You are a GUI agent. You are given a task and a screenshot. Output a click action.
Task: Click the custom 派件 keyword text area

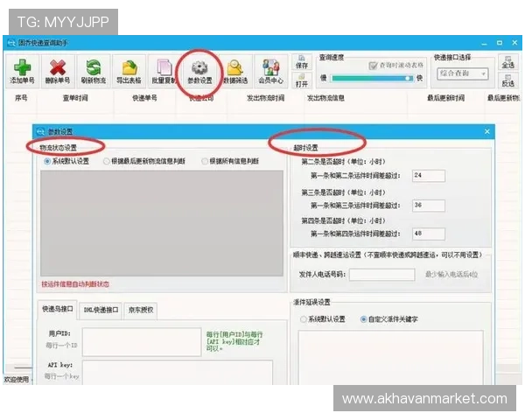coord(391,357)
